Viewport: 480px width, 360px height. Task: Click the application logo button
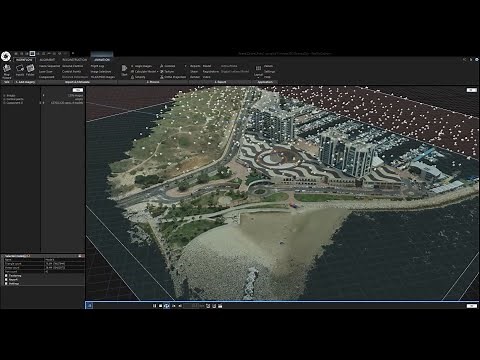point(6,57)
